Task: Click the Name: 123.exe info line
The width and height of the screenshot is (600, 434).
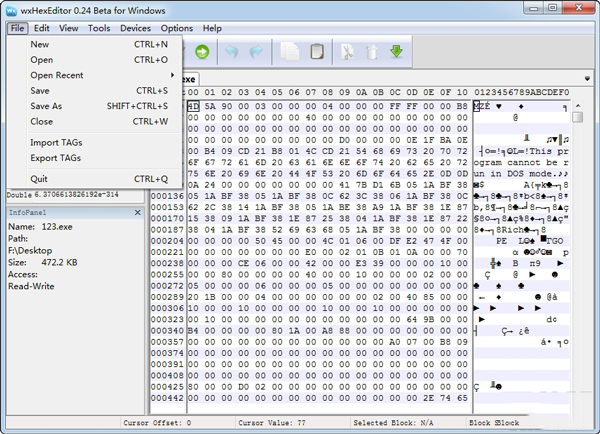Action: tap(41, 227)
